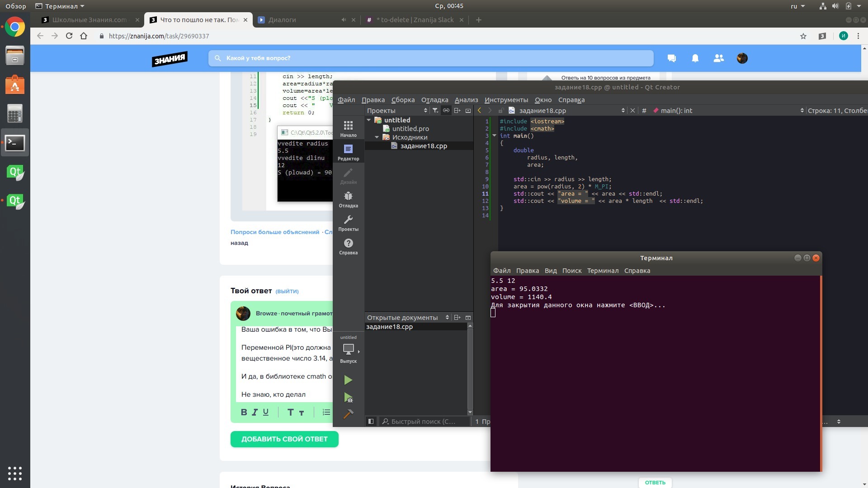Apply large heading text in answer editor

[290, 412]
